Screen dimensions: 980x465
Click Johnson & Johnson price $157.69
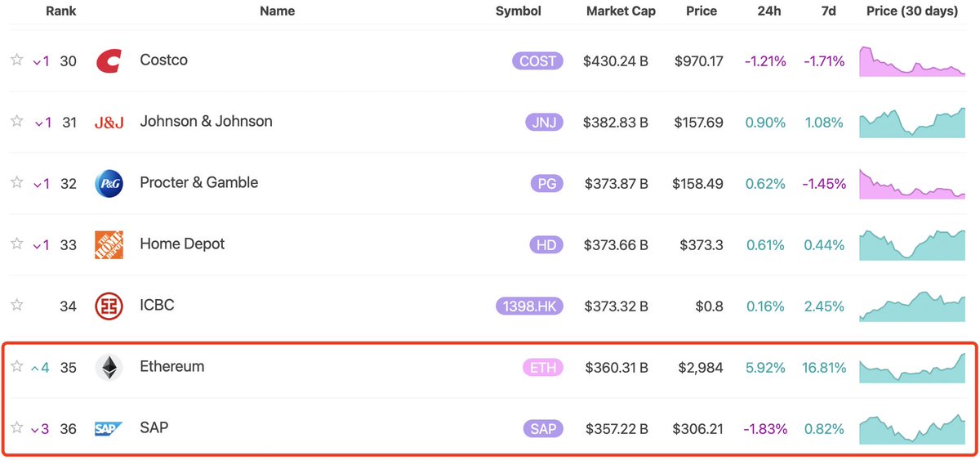point(699,123)
